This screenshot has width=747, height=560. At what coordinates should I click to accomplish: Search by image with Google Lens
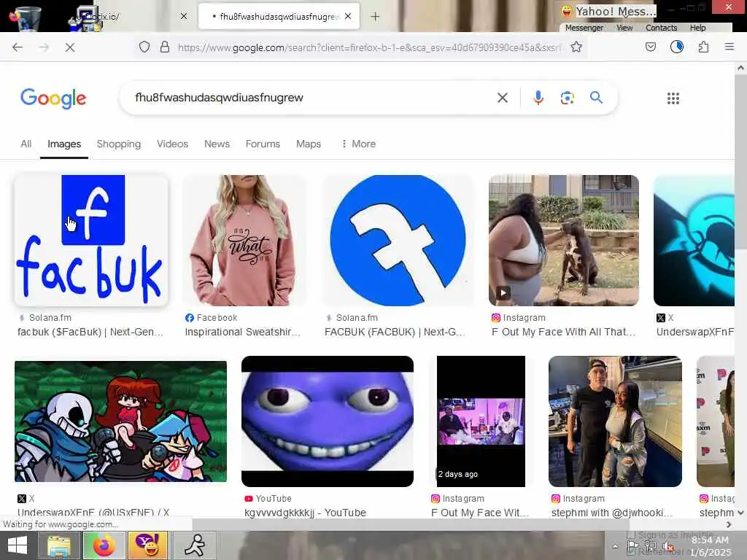click(x=567, y=98)
